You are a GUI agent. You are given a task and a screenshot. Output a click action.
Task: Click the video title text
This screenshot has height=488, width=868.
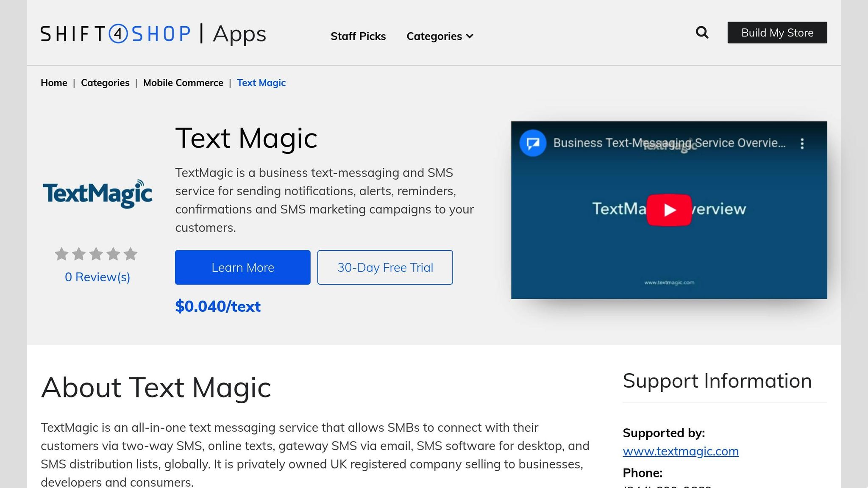[669, 143]
